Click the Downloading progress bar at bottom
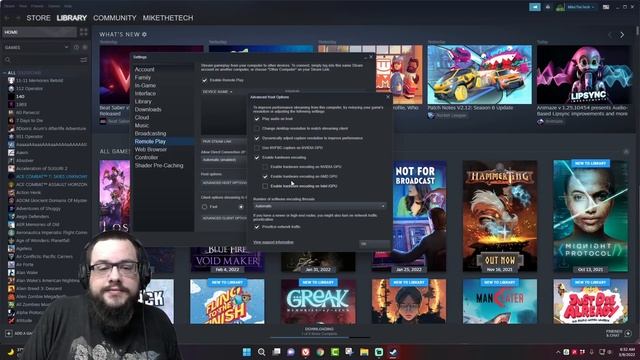The width and height of the screenshot is (640, 360). (x=320, y=338)
